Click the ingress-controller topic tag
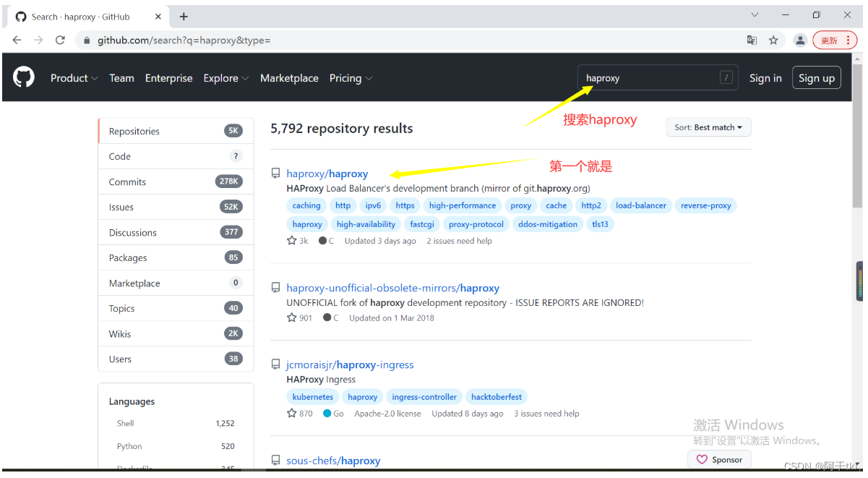Viewport: 868px width, 478px height. 424,397
